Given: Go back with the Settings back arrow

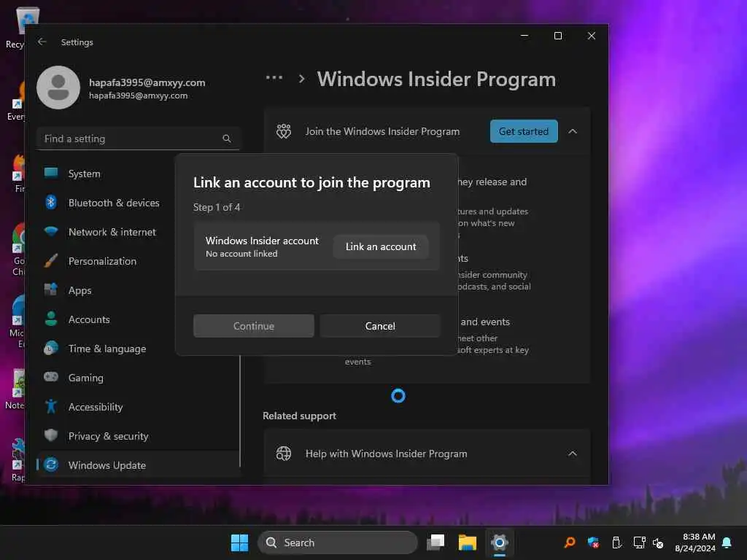Looking at the screenshot, I should point(42,42).
